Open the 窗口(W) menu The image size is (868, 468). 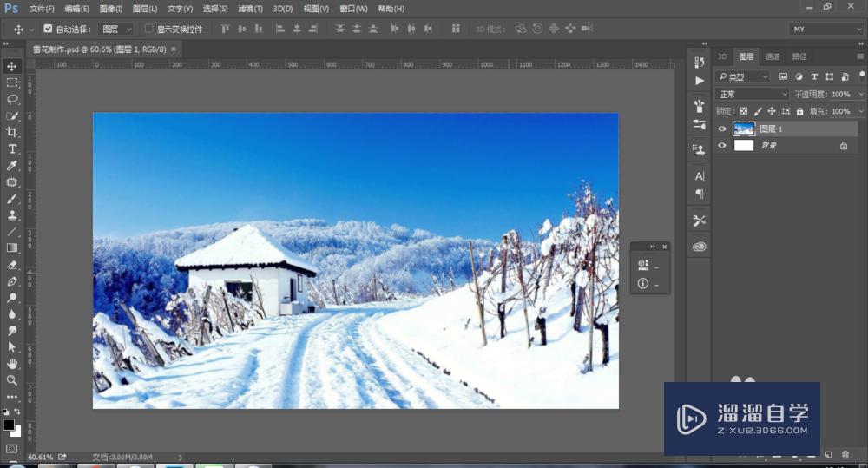[353, 9]
